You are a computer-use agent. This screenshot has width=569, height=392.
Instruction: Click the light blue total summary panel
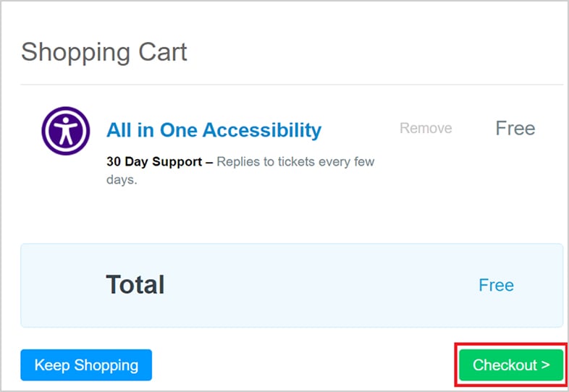pos(292,286)
